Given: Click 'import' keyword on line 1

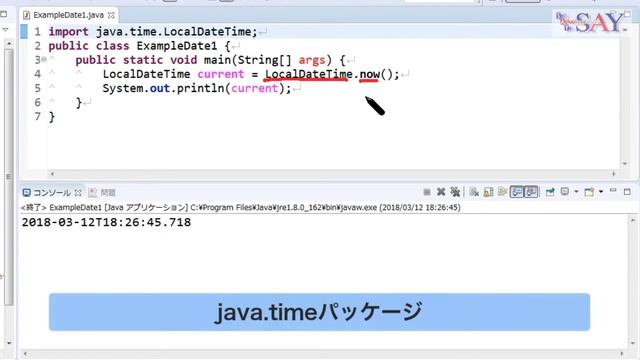Looking at the screenshot, I should (x=69, y=31).
